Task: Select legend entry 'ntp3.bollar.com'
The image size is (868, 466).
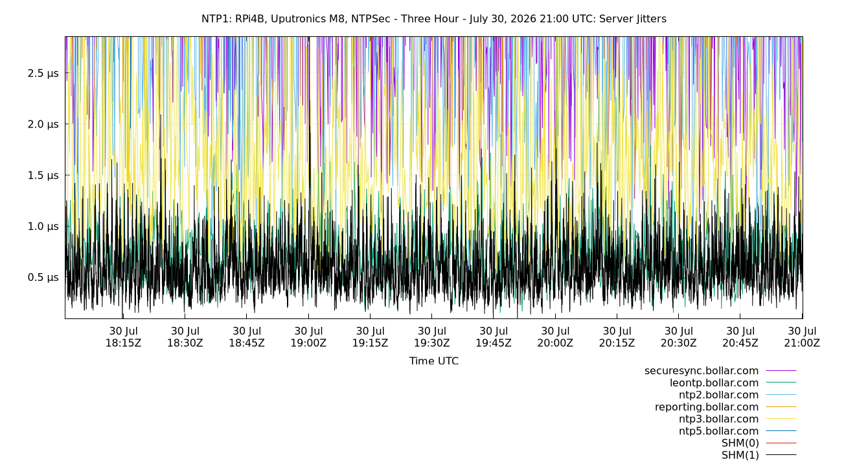Action: 718,419
